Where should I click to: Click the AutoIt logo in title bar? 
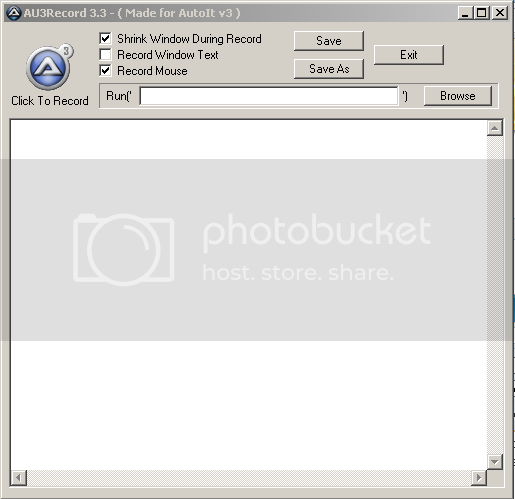point(14,13)
